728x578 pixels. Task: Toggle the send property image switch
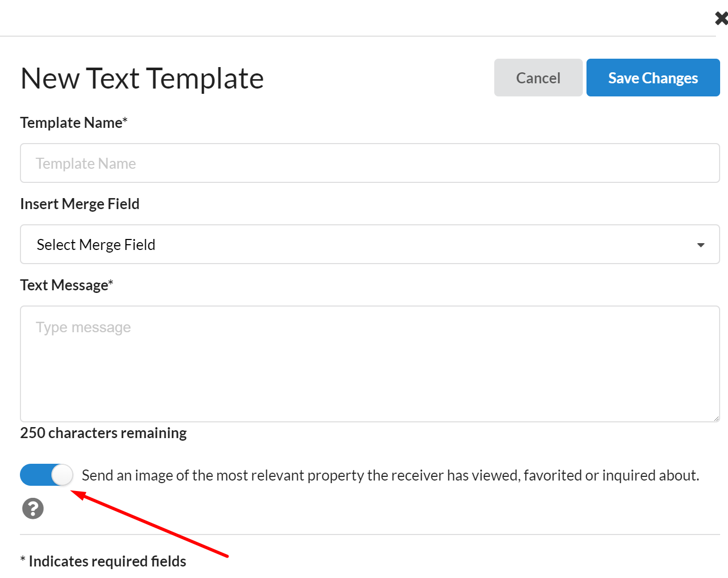[x=46, y=475]
